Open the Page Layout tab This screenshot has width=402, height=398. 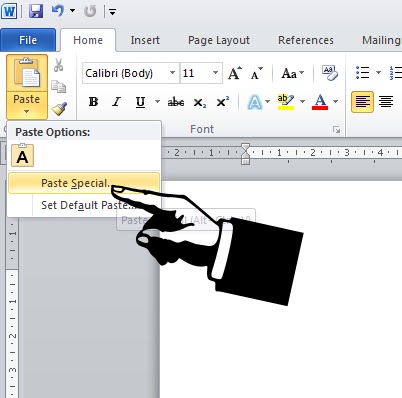pos(219,40)
